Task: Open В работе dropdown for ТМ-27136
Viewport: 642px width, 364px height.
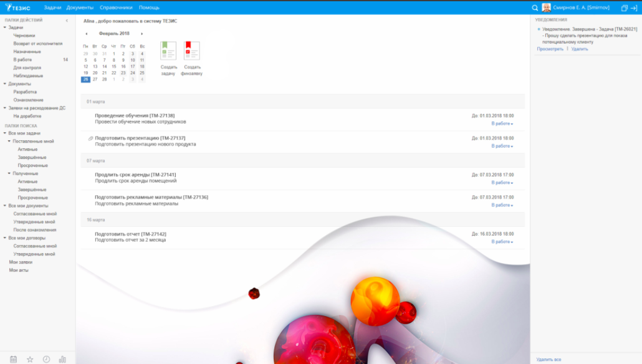Action: click(502, 205)
